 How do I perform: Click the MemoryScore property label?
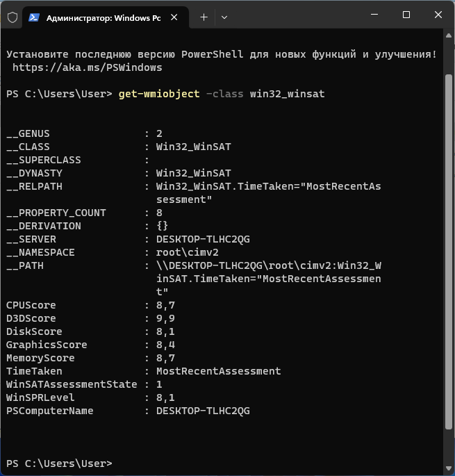(x=40, y=358)
